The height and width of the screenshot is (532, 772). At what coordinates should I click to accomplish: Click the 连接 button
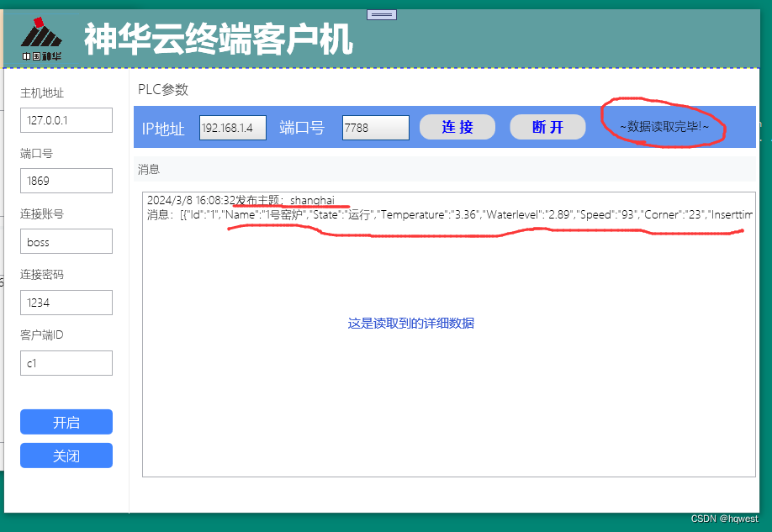[457, 127]
